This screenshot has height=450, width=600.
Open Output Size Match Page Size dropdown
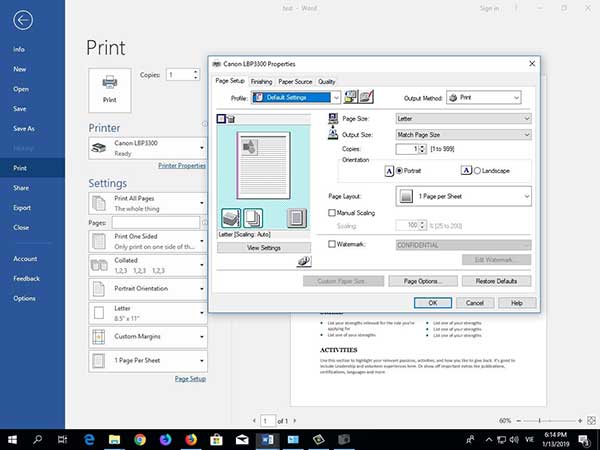pyautogui.click(x=463, y=135)
